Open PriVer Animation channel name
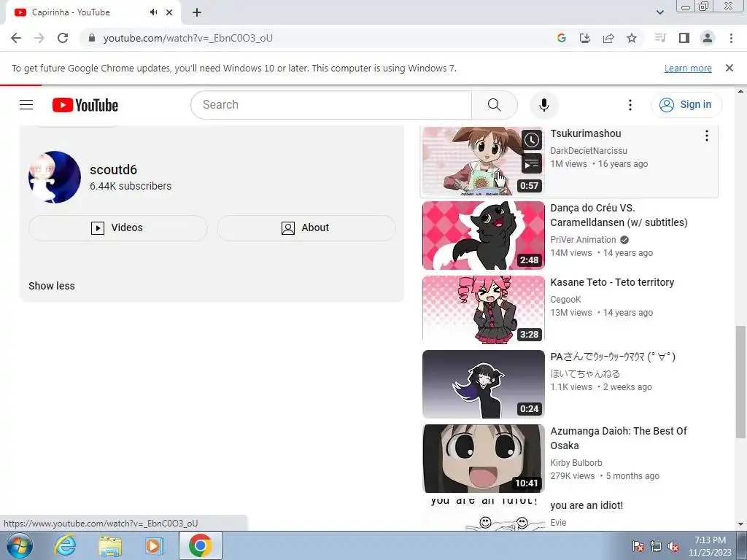747x560 pixels. pyautogui.click(x=583, y=239)
